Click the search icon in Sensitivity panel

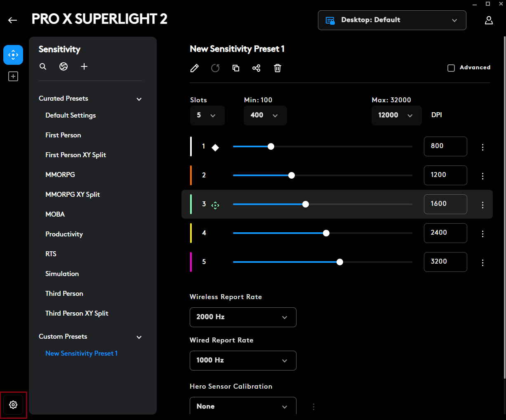point(43,66)
